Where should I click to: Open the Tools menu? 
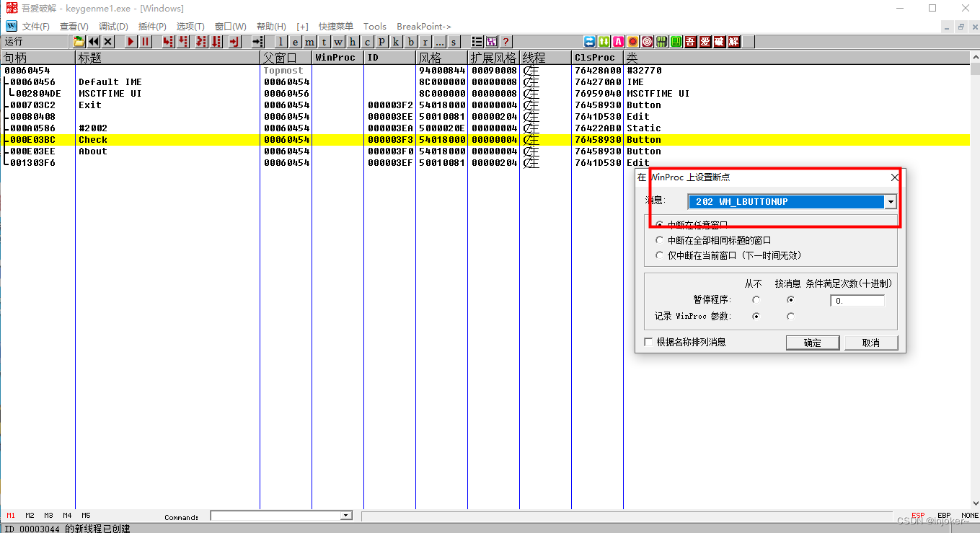pyautogui.click(x=375, y=27)
